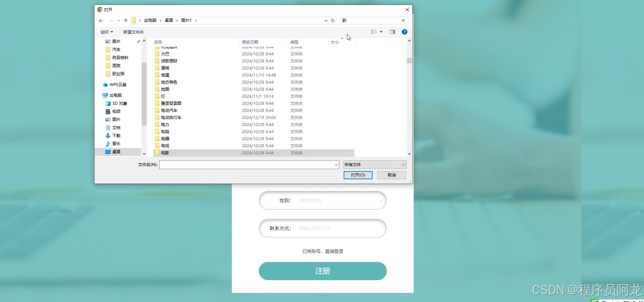Click the 文件名 text field
This screenshot has height=302, width=644.
click(x=246, y=165)
